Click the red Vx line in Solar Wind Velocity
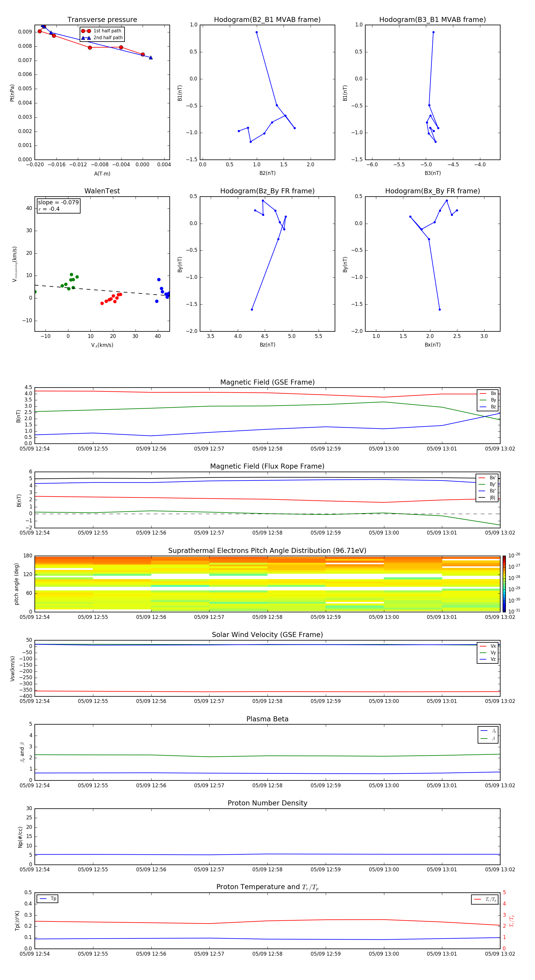 click(x=267, y=691)
